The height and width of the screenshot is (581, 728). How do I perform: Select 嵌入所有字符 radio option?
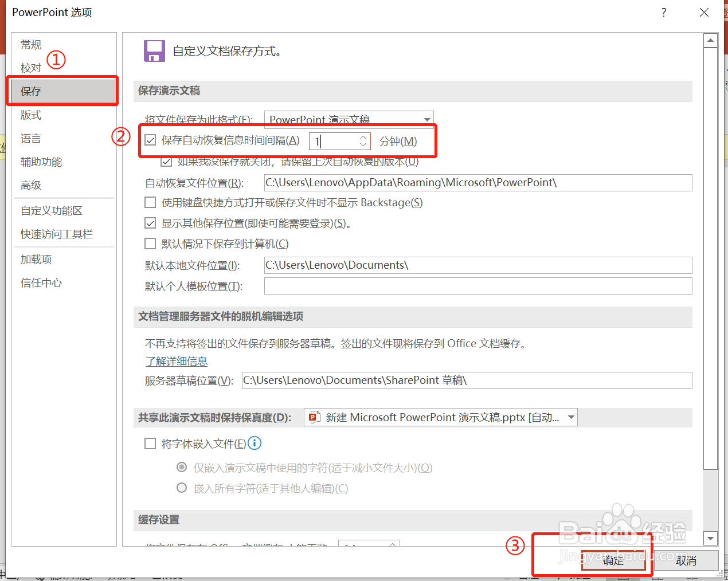182,488
